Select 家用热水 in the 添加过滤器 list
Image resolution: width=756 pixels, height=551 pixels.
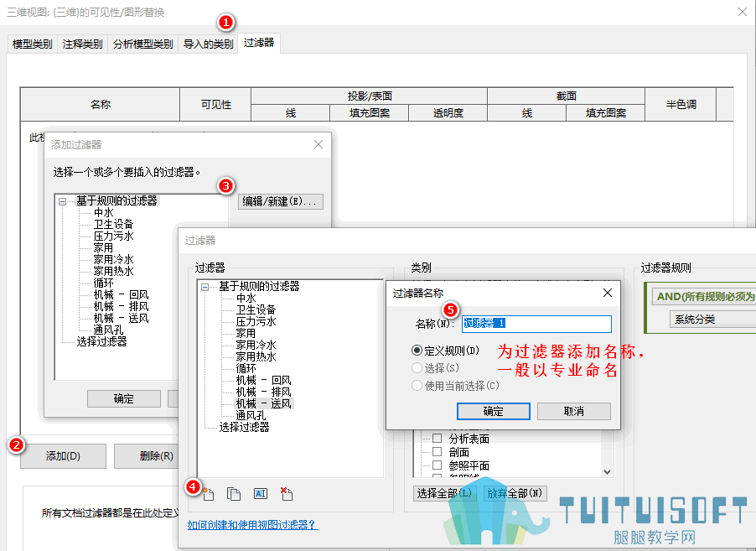point(113,271)
